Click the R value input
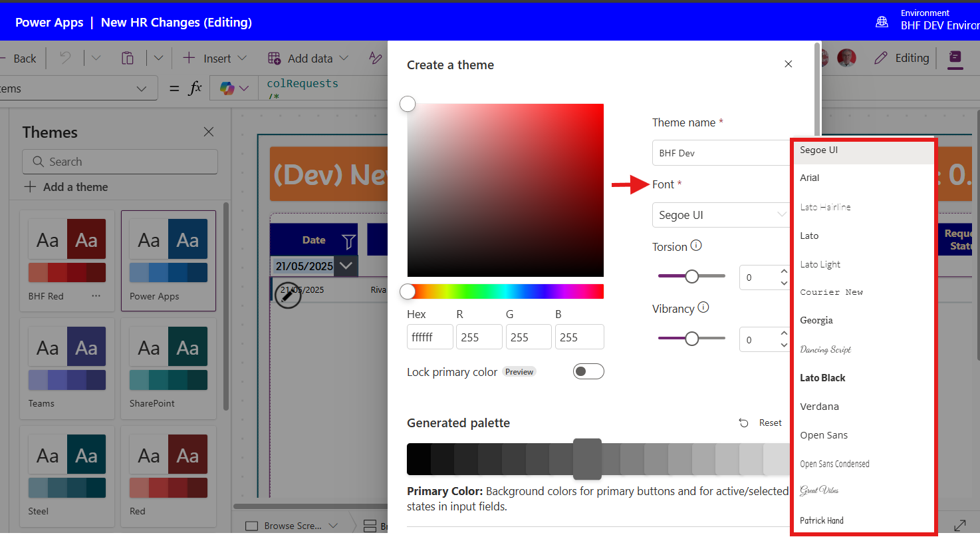This screenshot has width=980, height=537. pos(479,337)
